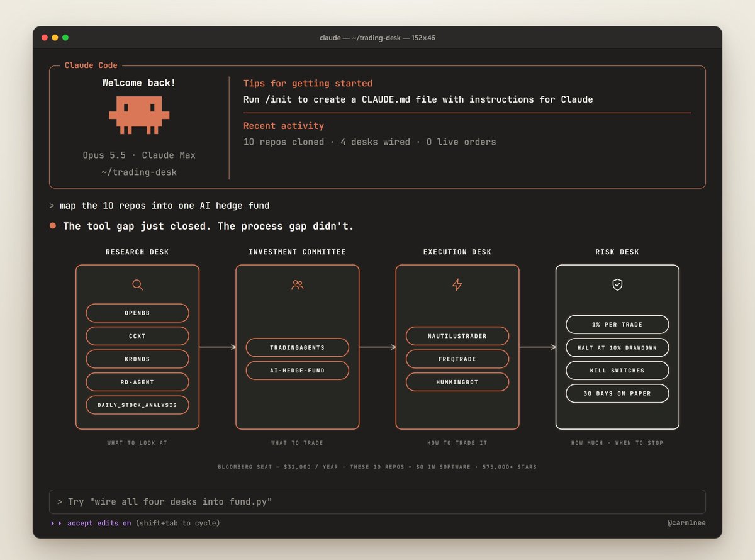Toggle the accept edits on mode
The width and height of the screenshot is (755, 560).
[99, 524]
